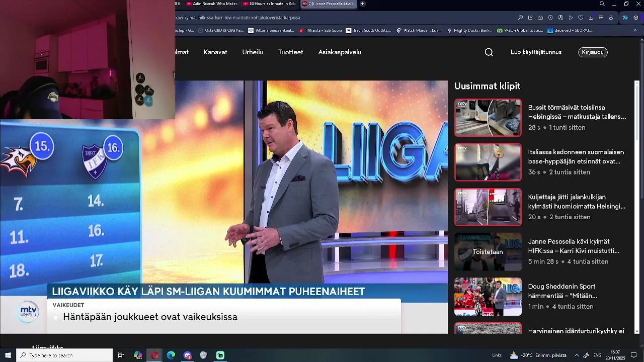Open 'Mighty Ducks: Bank...' bookmark
This screenshot has width=644, height=362.
click(x=469, y=30)
